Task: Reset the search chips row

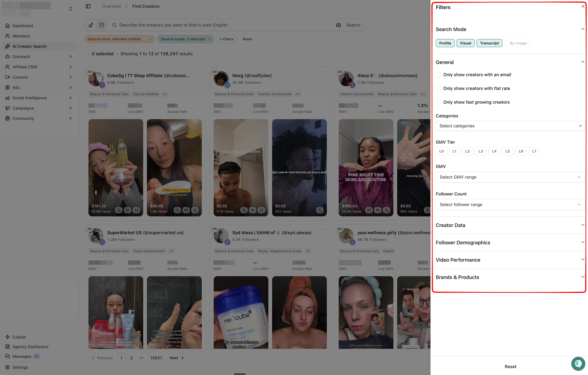Action: [x=247, y=39]
